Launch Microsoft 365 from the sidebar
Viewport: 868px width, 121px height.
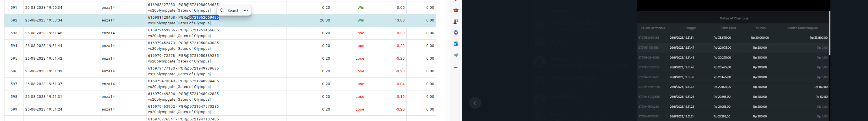456,33
